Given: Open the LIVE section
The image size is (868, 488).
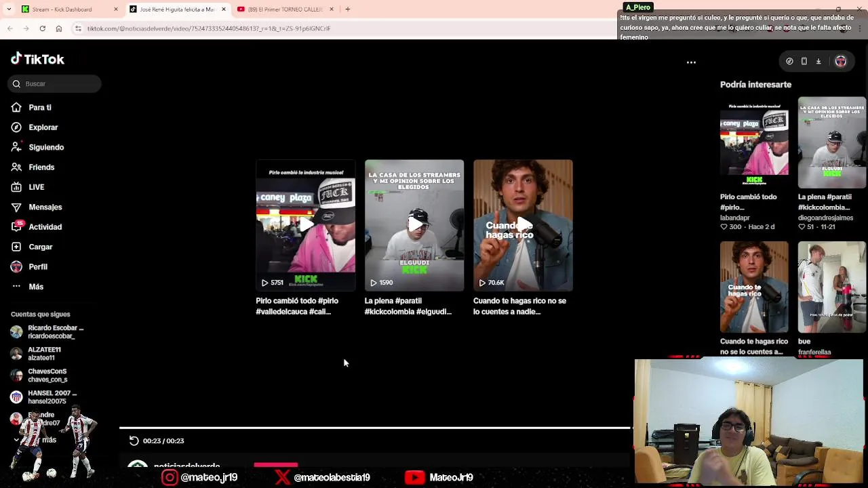Looking at the screenshot, I should point(28,187).
